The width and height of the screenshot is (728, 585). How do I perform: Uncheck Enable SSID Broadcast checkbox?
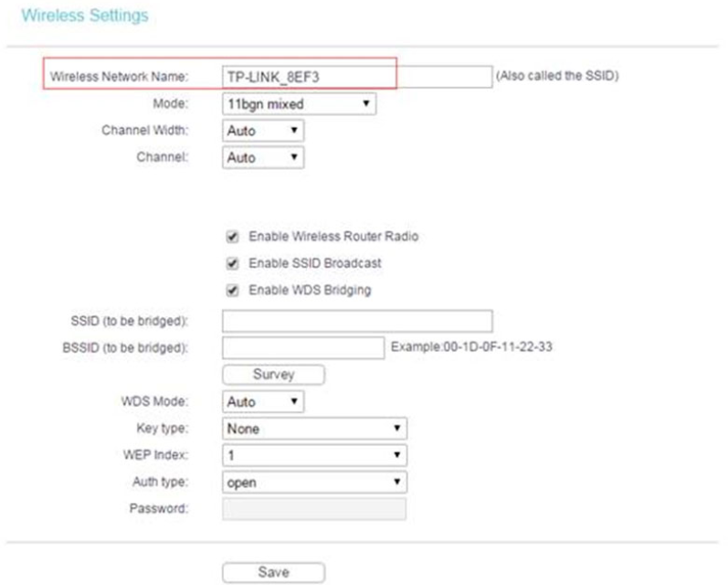(233, 263)
